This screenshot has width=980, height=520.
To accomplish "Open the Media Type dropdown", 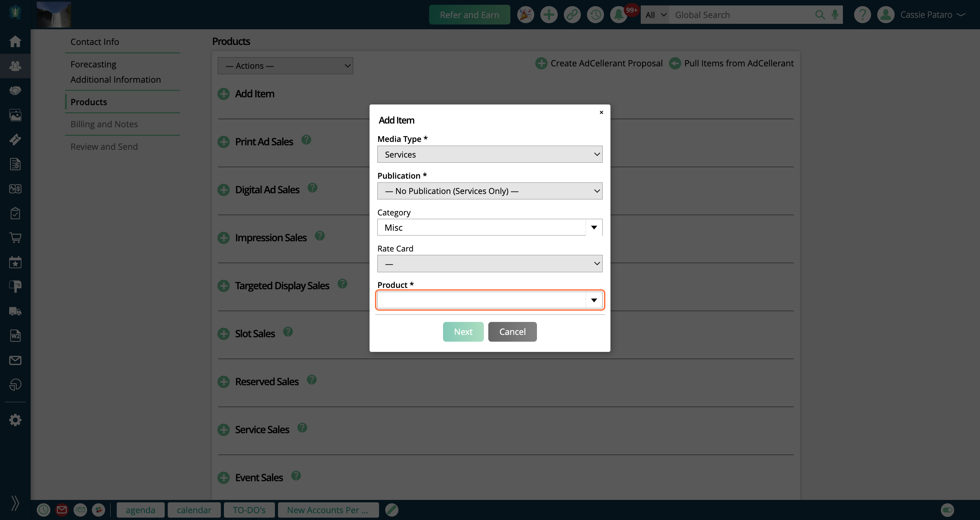I will [490, 155].
